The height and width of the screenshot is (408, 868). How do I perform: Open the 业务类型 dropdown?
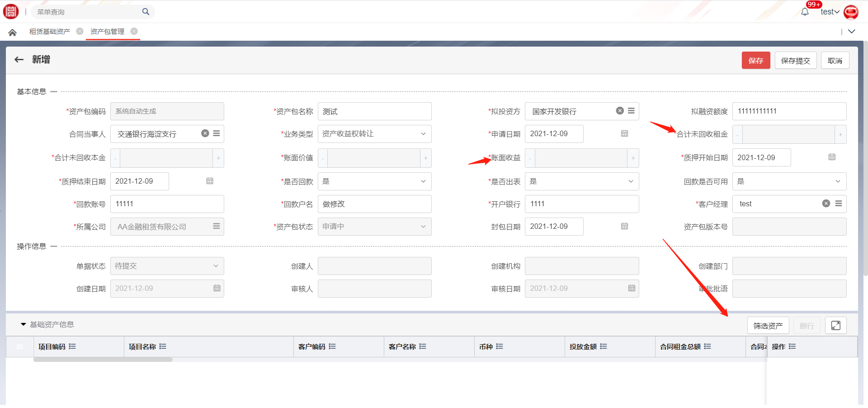pos(374,134)
